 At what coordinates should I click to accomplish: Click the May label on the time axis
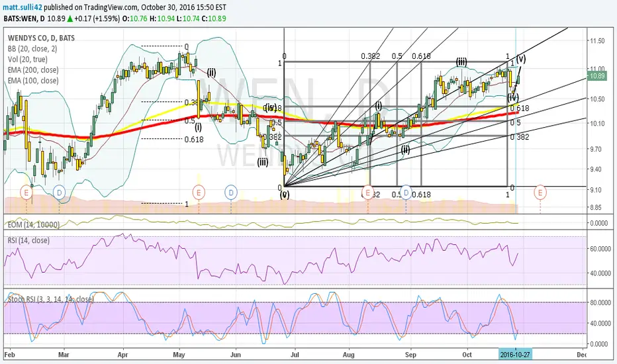179,355
